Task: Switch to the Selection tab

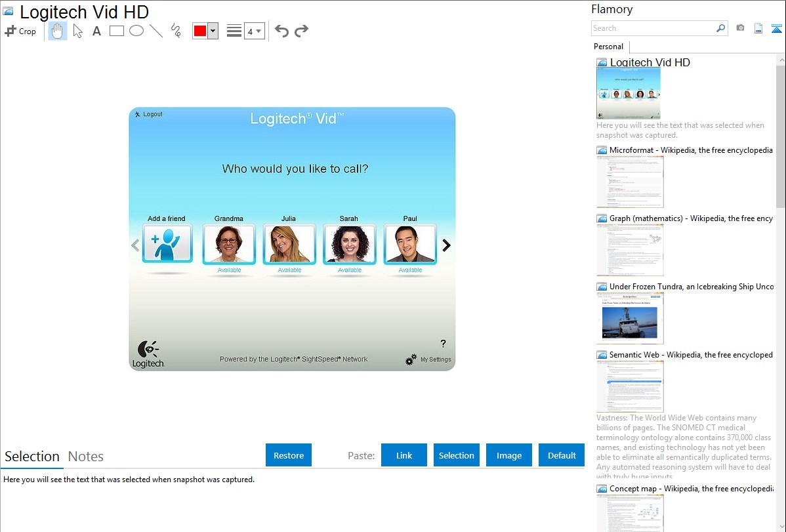Action: [32, 457]
